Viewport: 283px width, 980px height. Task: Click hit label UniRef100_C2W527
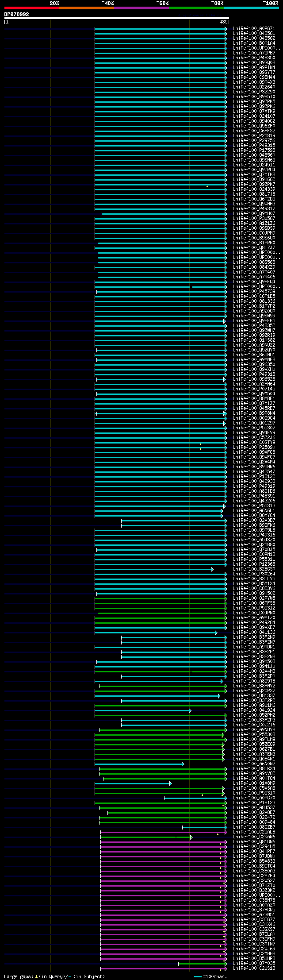click(254, 880)
